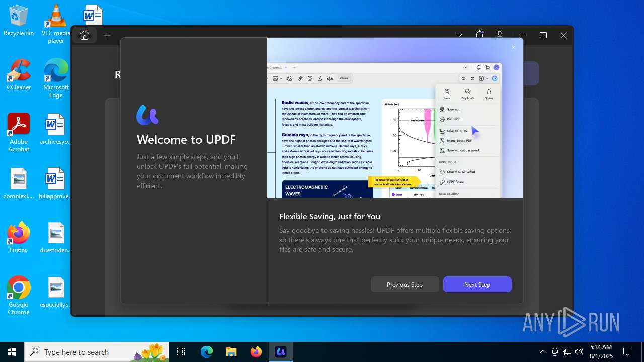Open Google Chrome desktop shortcut

click(x=19, y=296)
